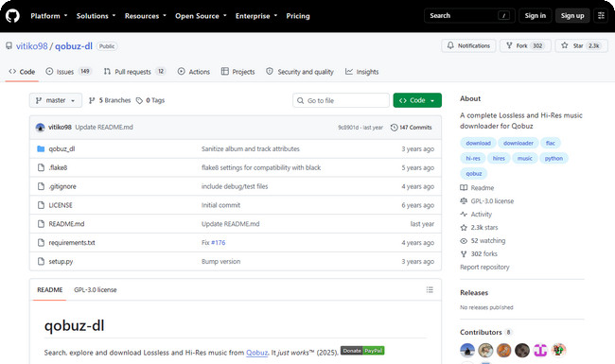The width and height of the screenshot is (615, 364).
Task: Select the downloader topic tag
Action: [518, 143]
